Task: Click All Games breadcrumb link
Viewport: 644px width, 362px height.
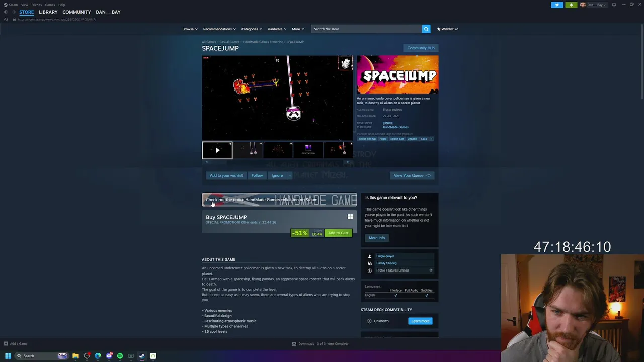Action: coord(209,42)
